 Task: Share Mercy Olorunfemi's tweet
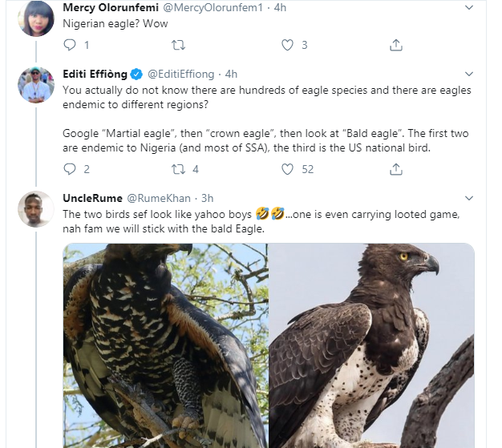coord(395,45)
